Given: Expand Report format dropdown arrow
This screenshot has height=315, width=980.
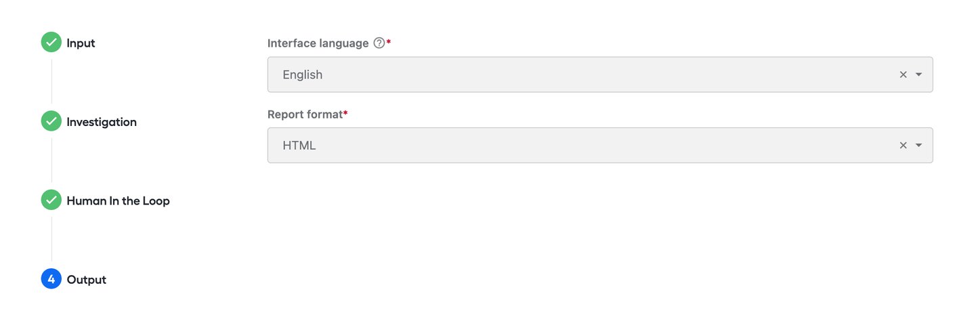Looking at the screenshot, I should point(919,145).
